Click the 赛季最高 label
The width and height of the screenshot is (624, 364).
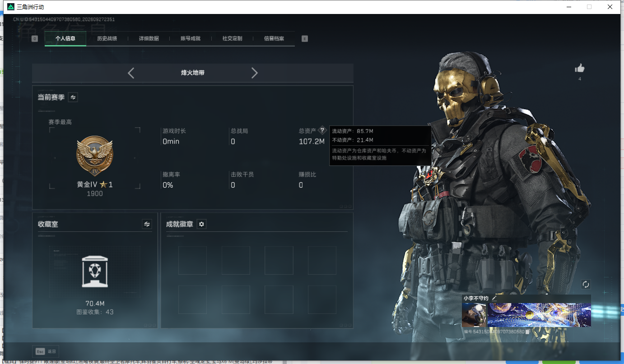pos(60,122)
